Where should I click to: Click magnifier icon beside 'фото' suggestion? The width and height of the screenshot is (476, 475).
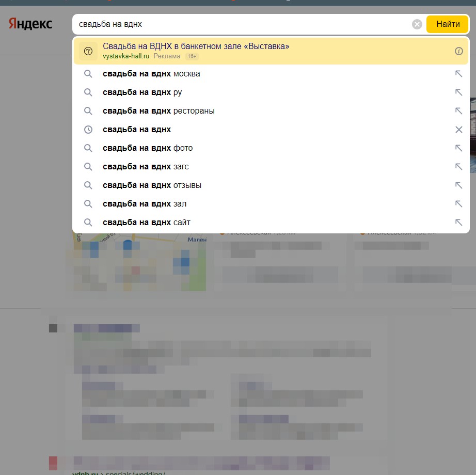[88, 148]
